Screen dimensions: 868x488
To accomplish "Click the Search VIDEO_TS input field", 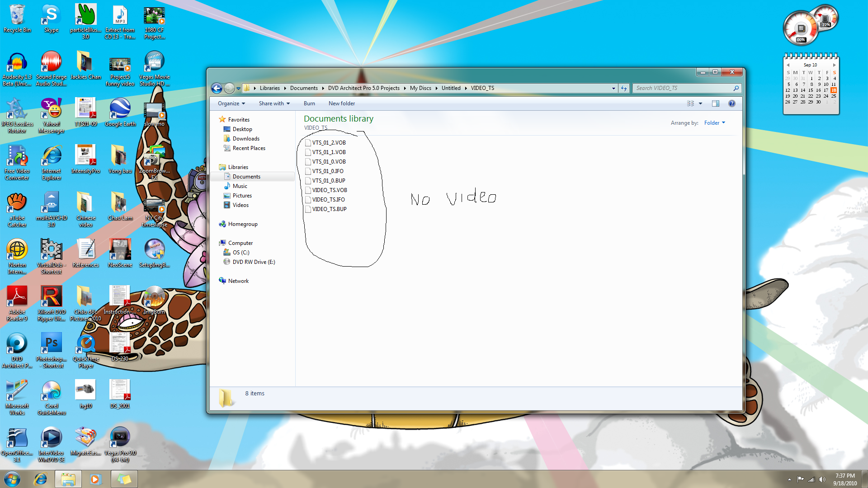I will coord(683,88).
